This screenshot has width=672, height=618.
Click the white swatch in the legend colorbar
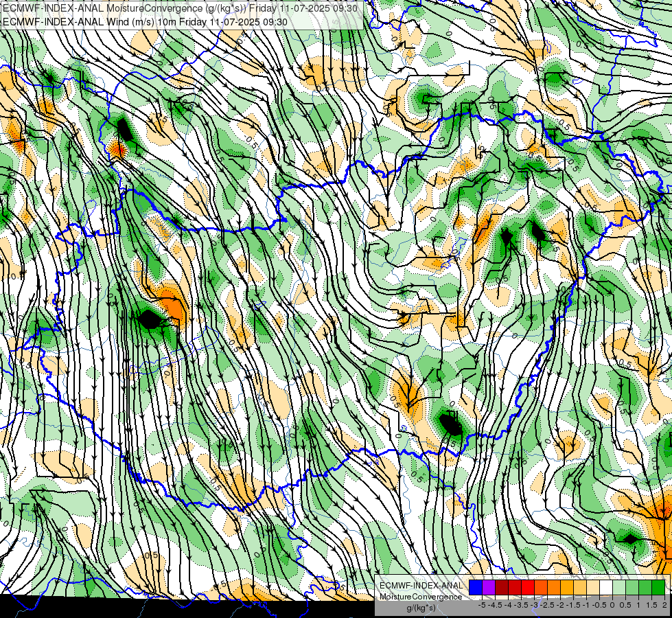pyautogui.click(x=606, y=587)
